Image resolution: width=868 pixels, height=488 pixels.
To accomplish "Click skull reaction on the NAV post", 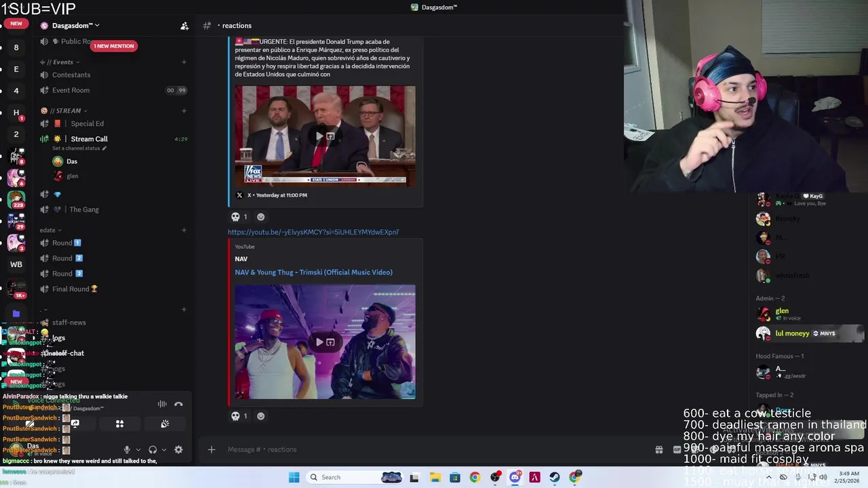I will (239, 416).
